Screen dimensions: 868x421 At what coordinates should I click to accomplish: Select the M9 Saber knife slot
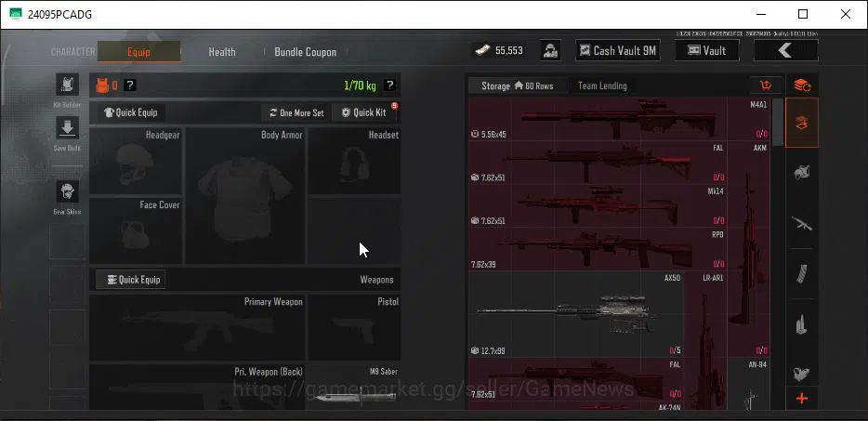coord(354,387)
